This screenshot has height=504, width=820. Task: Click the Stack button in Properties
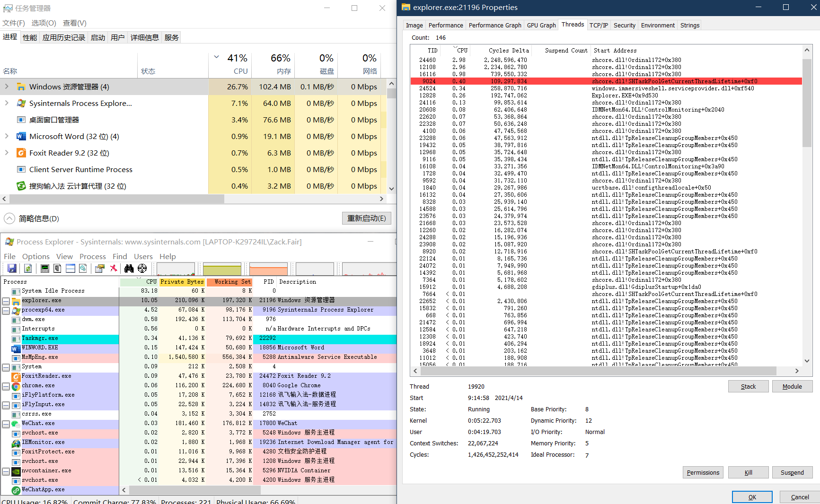pos(748,386)
